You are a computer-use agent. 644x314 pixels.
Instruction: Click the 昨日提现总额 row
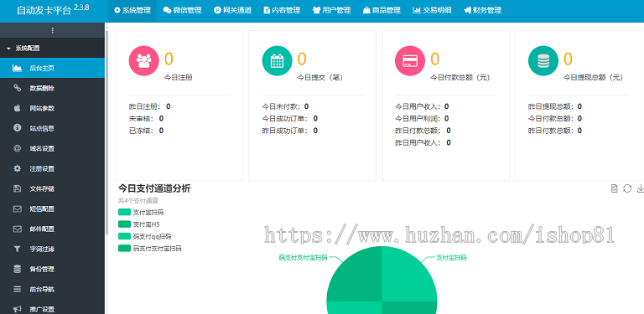tap(555, 106)
